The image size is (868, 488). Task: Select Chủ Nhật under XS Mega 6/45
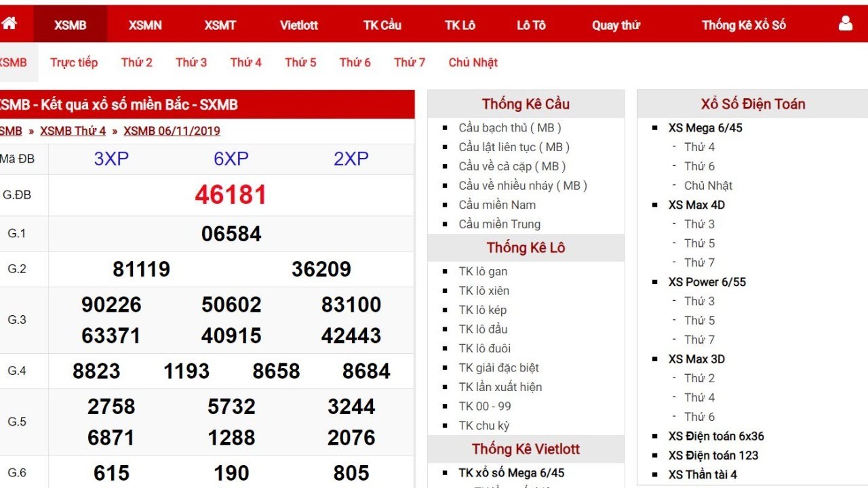pos(708,185)
